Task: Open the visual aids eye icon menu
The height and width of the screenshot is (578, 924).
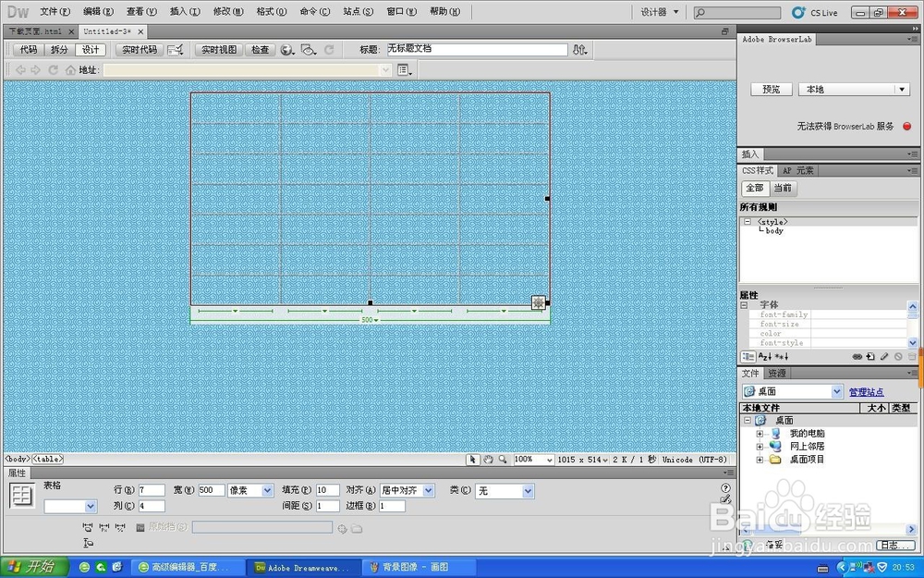Action: (308, 50)
